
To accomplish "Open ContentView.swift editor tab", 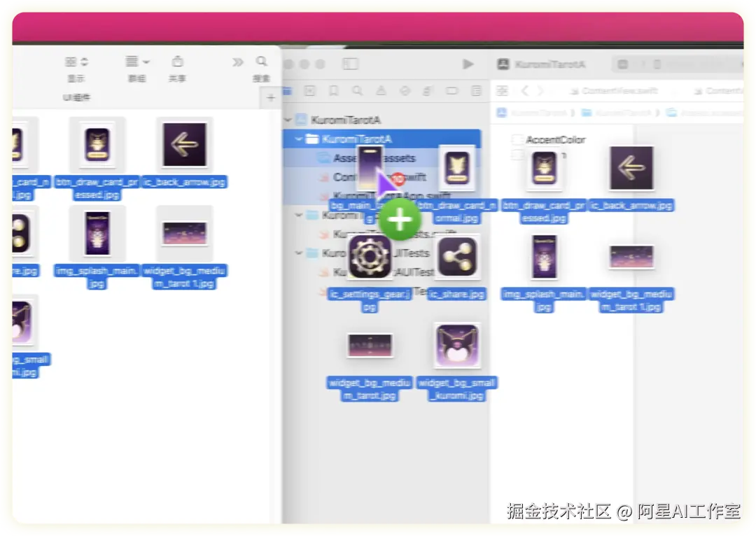I will coord(613,91).
